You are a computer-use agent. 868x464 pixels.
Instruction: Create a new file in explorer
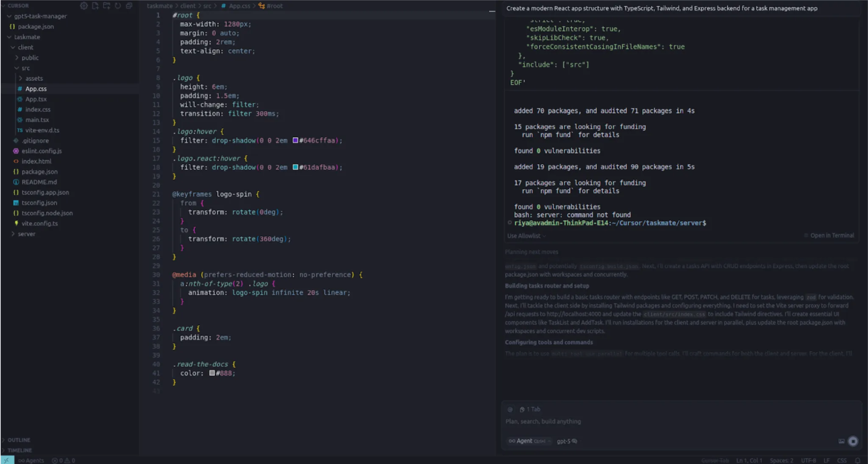[x=95, y=6]
